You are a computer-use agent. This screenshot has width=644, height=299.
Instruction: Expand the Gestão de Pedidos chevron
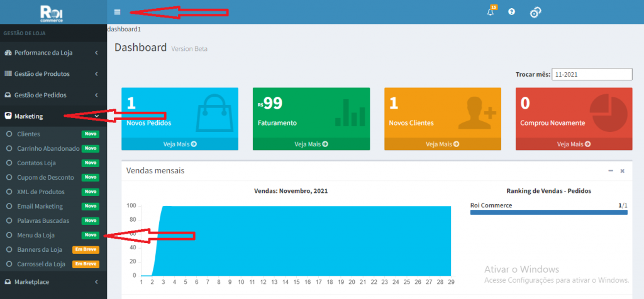(x=96, y=95)
